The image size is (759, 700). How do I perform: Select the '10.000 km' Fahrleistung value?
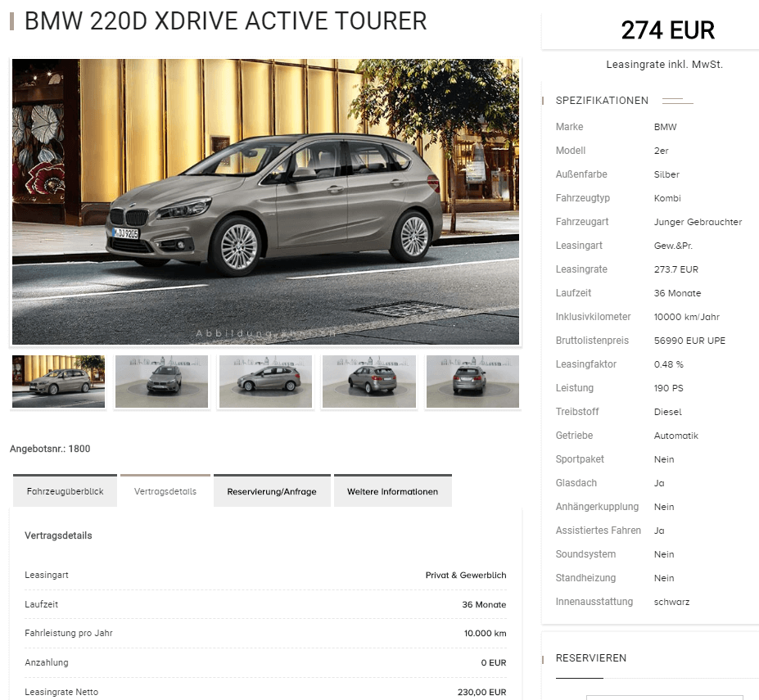485,633
